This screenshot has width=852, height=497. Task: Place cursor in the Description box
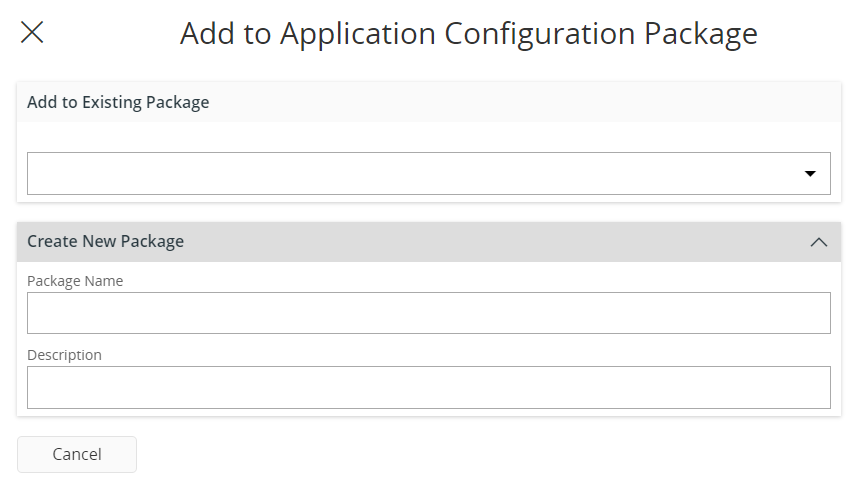point(428,387)
